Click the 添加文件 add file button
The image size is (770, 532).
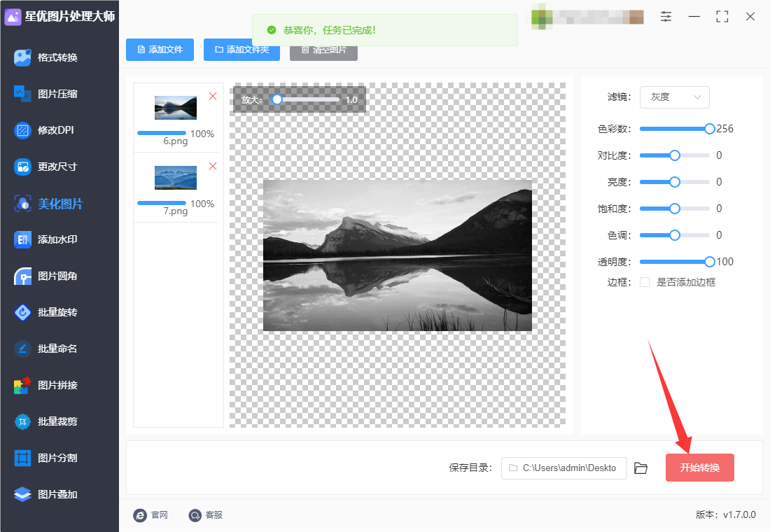click(x=160, y=50)
